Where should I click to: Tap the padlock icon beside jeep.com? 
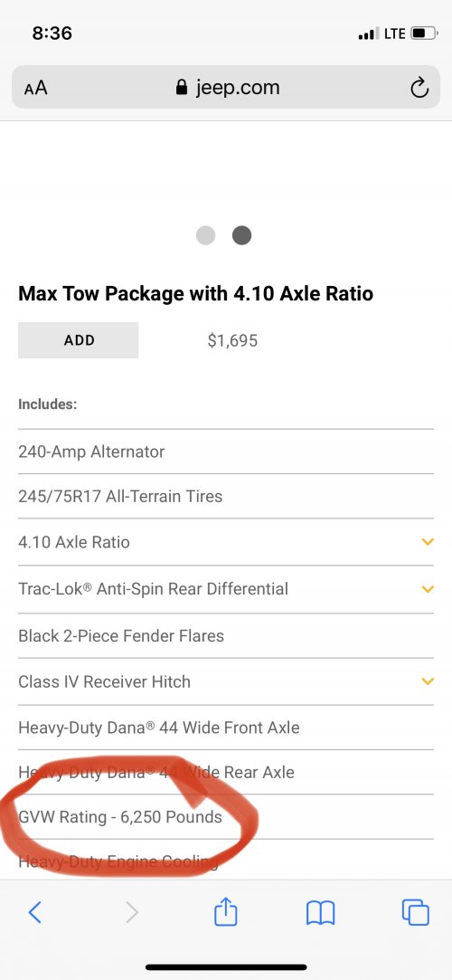click(182, 87)
